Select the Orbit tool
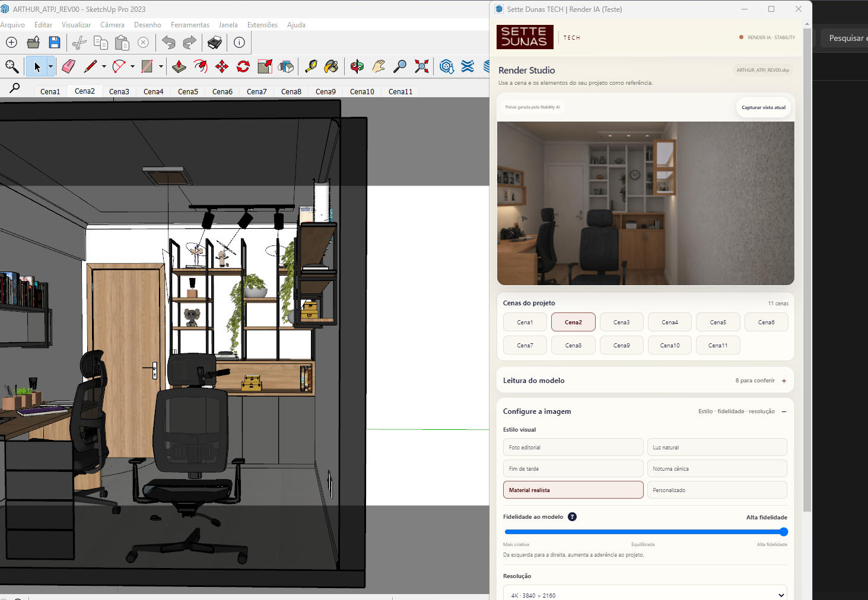 [x=357, y=66]
